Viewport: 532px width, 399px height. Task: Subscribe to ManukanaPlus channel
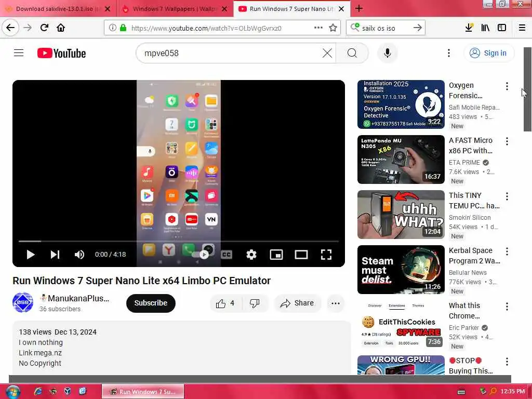coord(151,303)
